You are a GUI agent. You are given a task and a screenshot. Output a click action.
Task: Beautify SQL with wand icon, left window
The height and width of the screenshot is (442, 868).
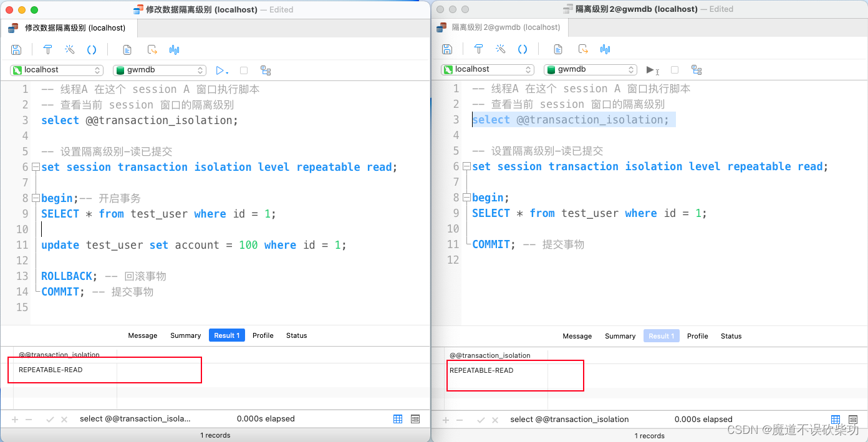pyautogui.click(x=70, y=50)
